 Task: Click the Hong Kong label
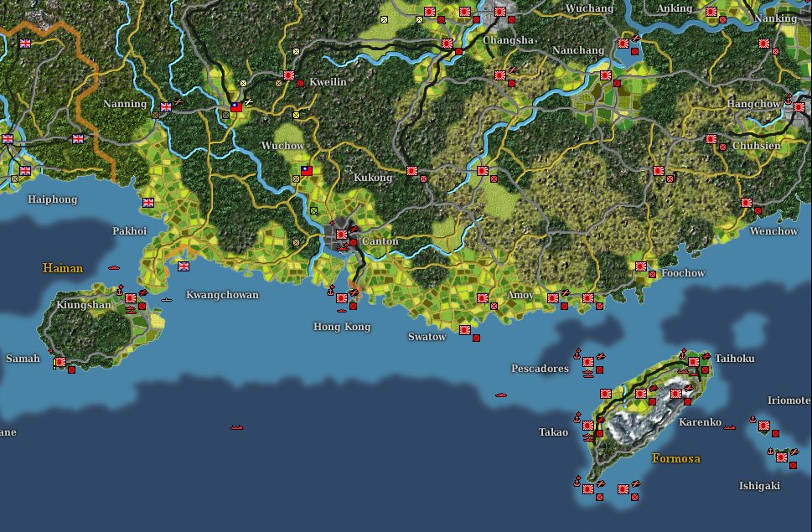click(x=342, y=327)
